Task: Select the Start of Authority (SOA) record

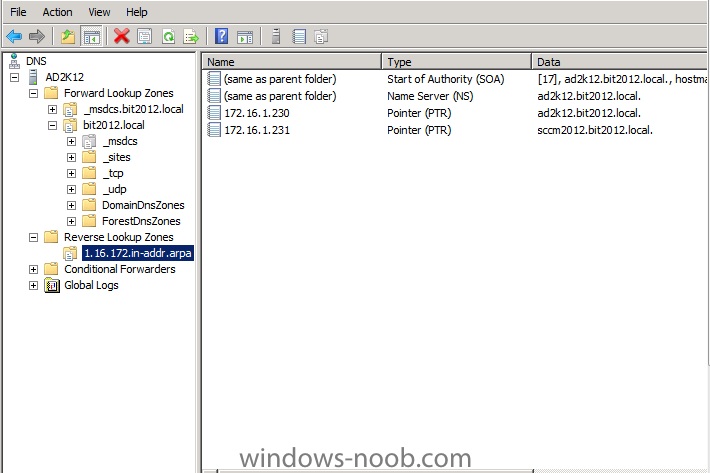Action: tap(446, 79)
